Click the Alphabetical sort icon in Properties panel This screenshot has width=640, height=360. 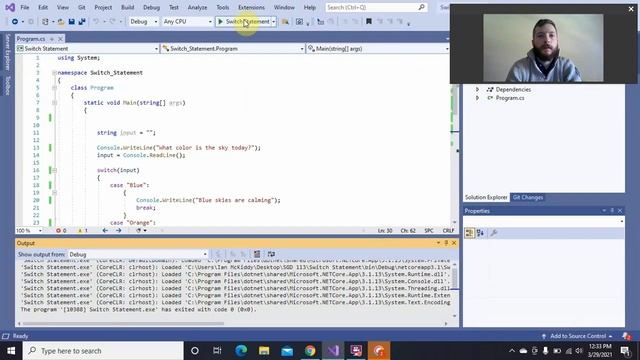pos(480,233)
